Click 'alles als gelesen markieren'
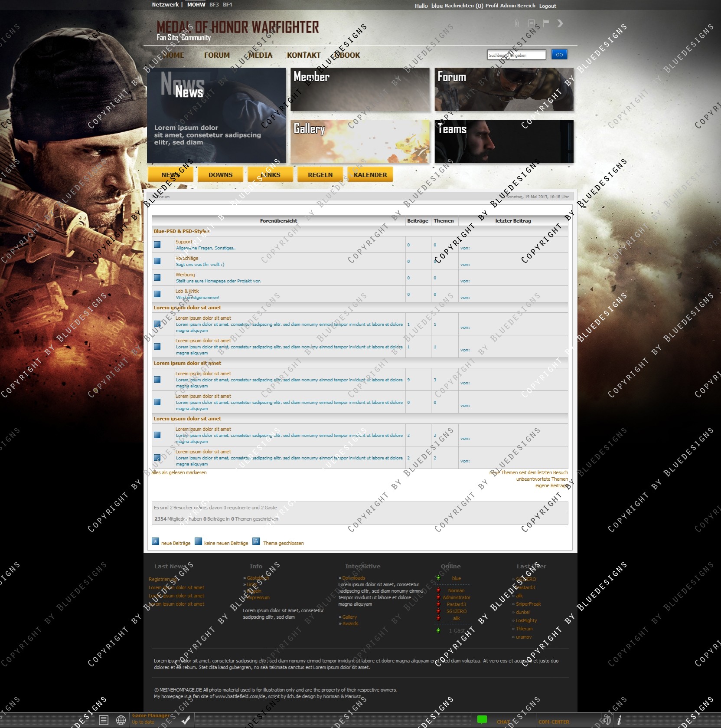Image resolution: width=721 pixels, height=728 pixels. coord(179,472)
